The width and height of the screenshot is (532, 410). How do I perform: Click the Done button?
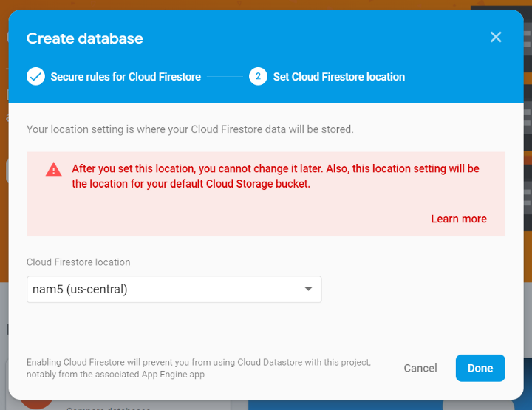click(x=480, y=369)
